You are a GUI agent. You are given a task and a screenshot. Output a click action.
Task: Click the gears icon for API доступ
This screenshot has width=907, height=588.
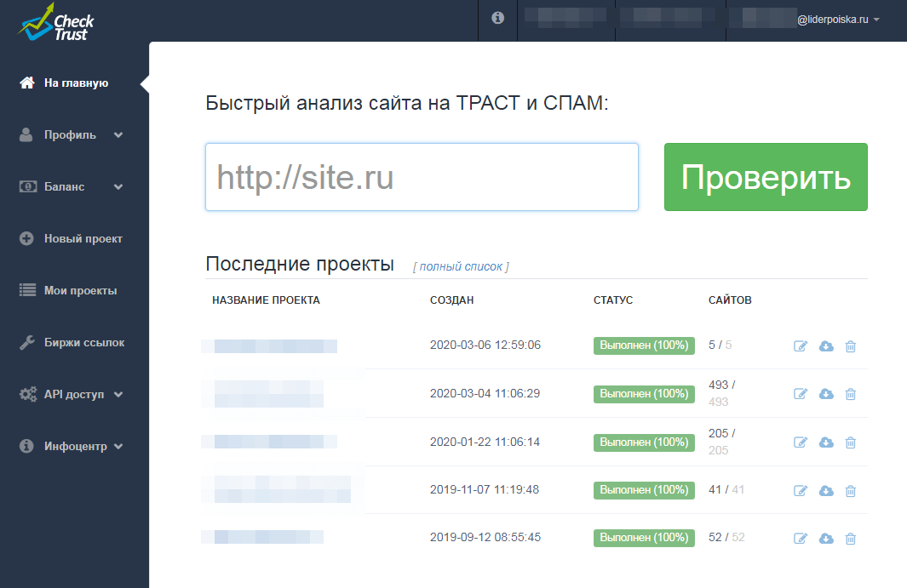pos(28,394)
